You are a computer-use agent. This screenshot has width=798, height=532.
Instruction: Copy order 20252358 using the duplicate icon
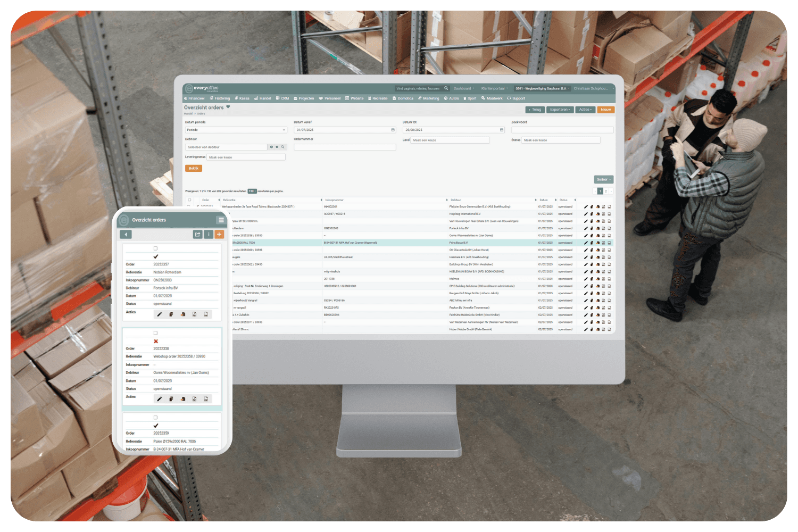[171, 399]
